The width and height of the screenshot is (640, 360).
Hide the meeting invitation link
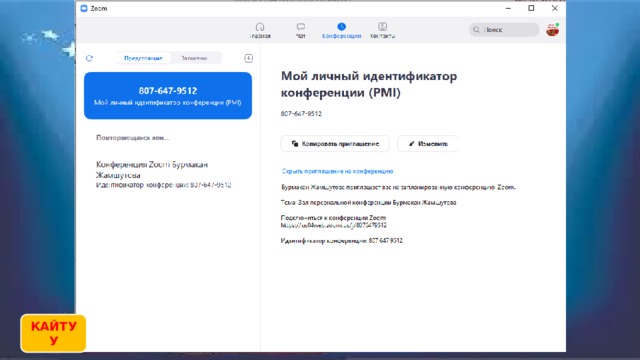337,171
